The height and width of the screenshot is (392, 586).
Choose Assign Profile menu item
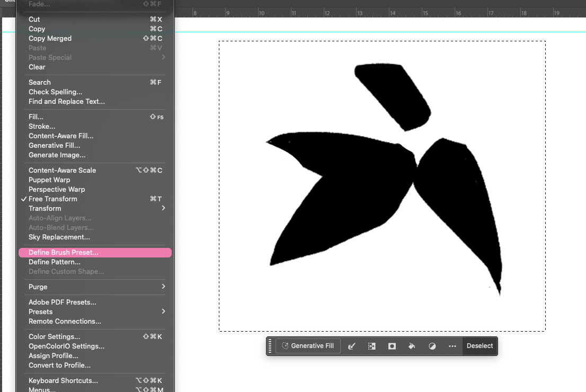click(x=95, y=356)
